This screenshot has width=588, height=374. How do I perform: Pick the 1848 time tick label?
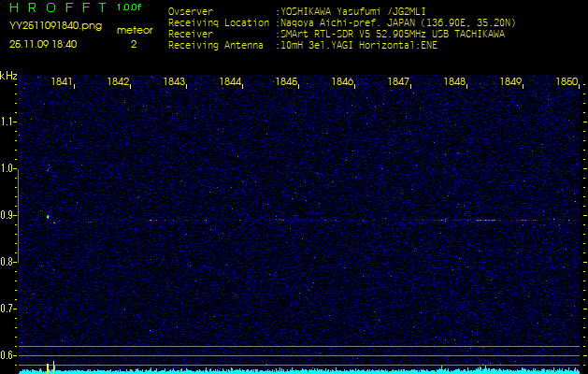(x=454, y=82)
